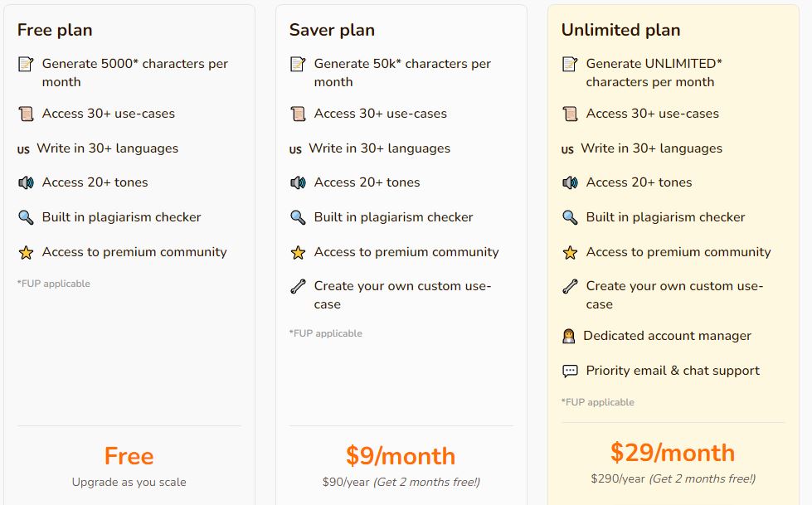The image size is (812, 505).
Task: Click the wrench icon in Saver plan
Action: tap(298, 286)
